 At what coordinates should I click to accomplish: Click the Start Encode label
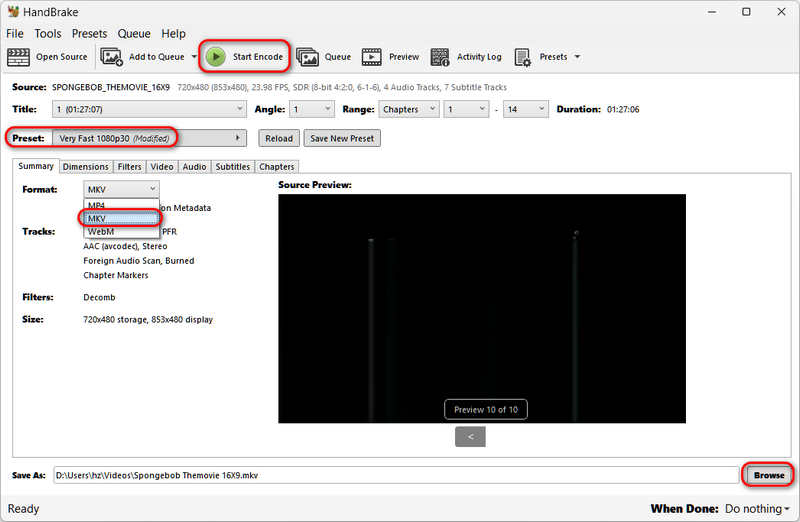click(258, 57)
